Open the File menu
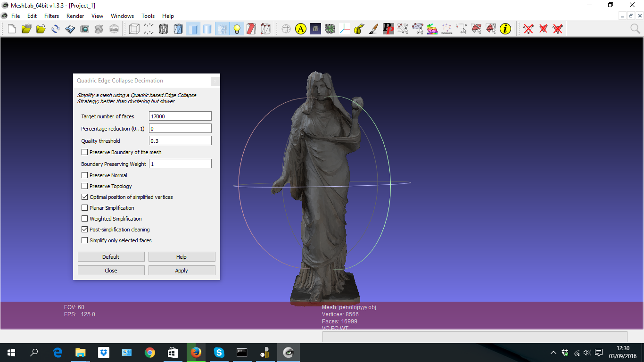 (x=16, y=16)
